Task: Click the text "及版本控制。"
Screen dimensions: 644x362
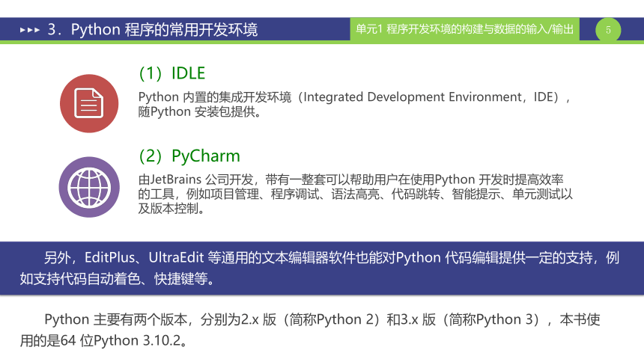Action: pos(171,209)
